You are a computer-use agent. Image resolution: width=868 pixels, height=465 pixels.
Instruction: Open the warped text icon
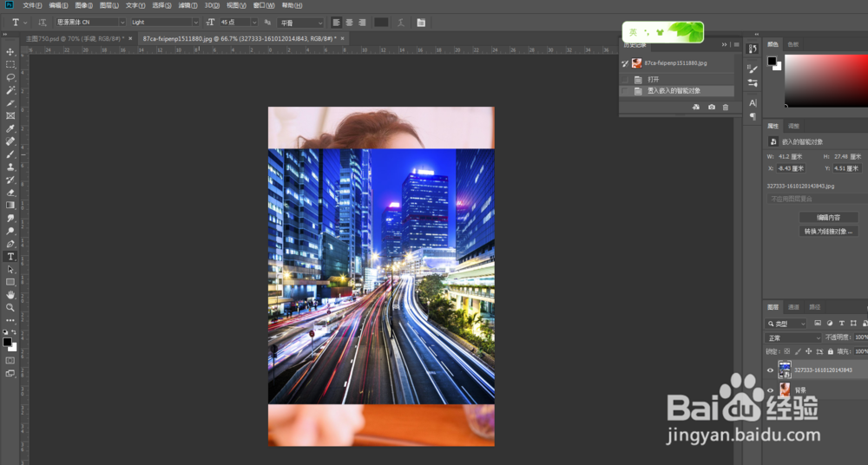coord(401,23)
